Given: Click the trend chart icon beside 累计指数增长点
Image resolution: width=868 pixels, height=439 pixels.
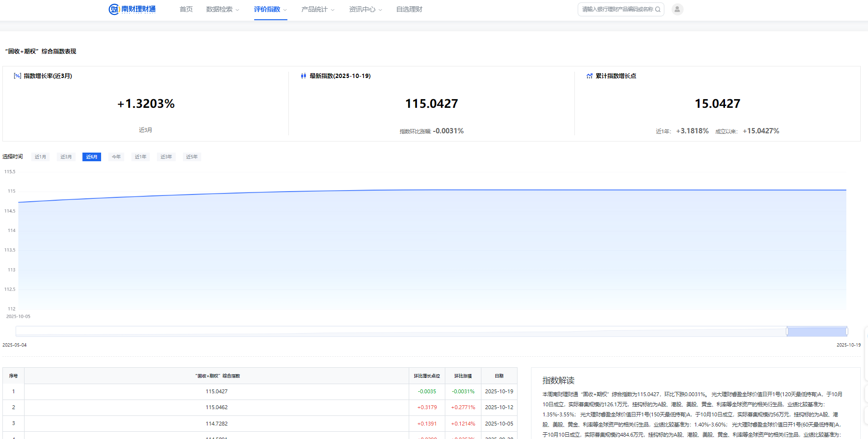Looking at the screenshot, I should (589, 76).
